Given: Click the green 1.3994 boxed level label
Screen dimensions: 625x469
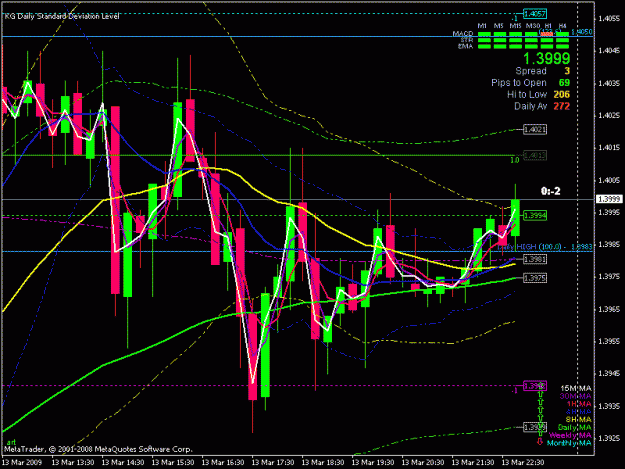Looking at the screenshot, I should [x=535, y=216].
